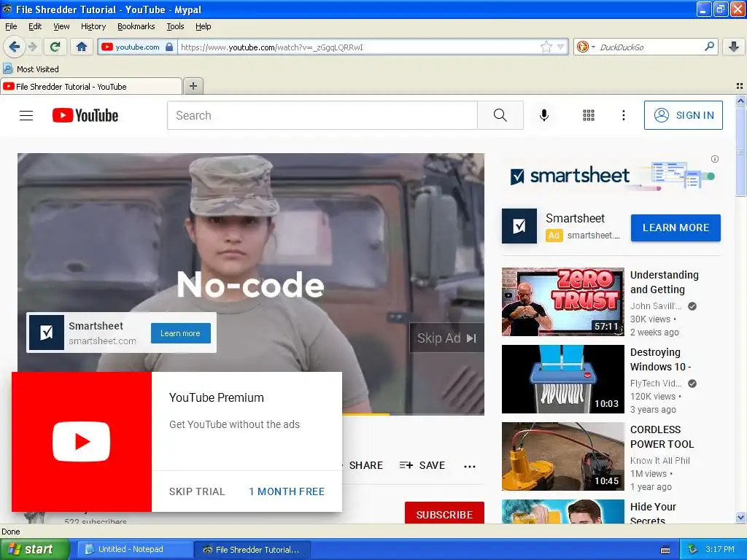Open a new tab with plus button
Screen dimensions: 747x560
pyautogui.click(x=193, y=86)
